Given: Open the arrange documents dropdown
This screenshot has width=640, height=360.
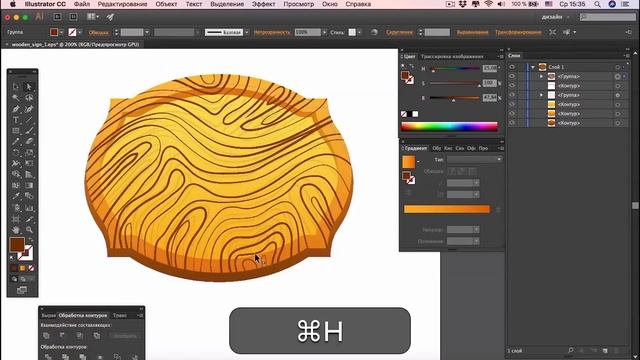Looking at the screenshot, I should (93, 17).
